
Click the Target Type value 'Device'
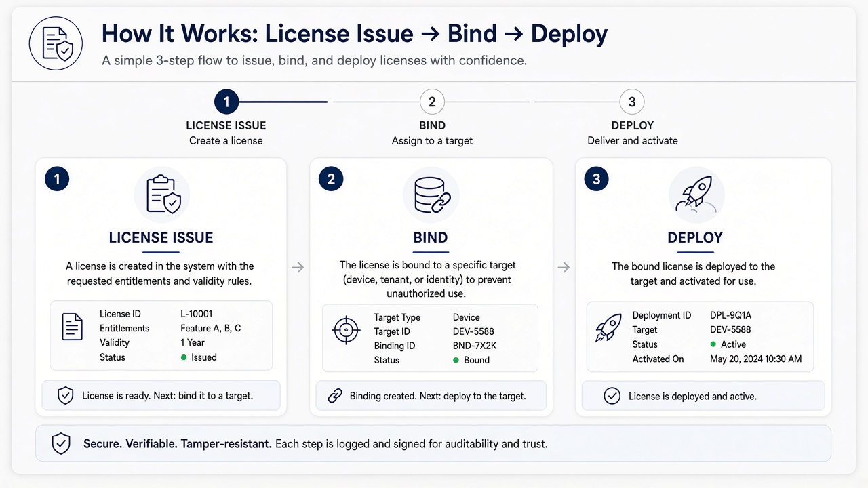coord(467,317)
